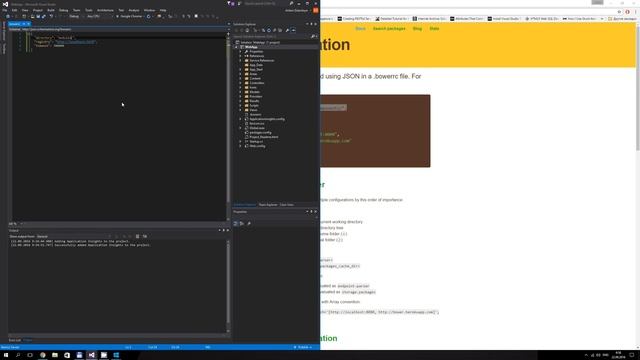Click the taskbar search icon
The image size is (640, 360).
(18, 355)
